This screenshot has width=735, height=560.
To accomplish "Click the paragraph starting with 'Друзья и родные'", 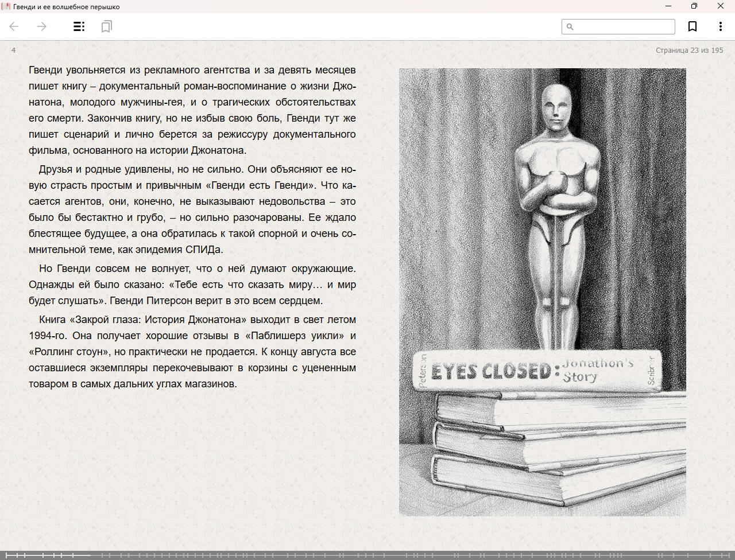I will [192, 209].
